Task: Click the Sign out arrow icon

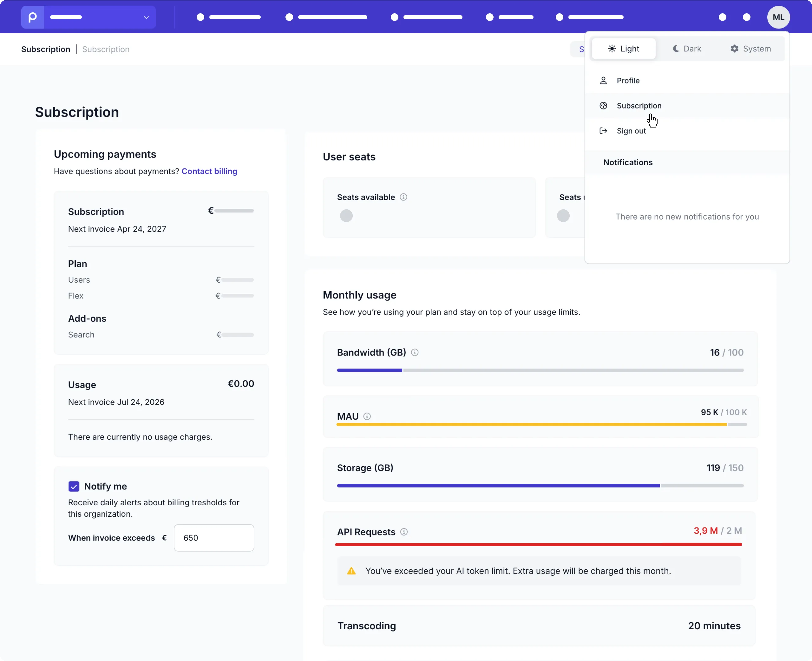Action: [603, 131]
